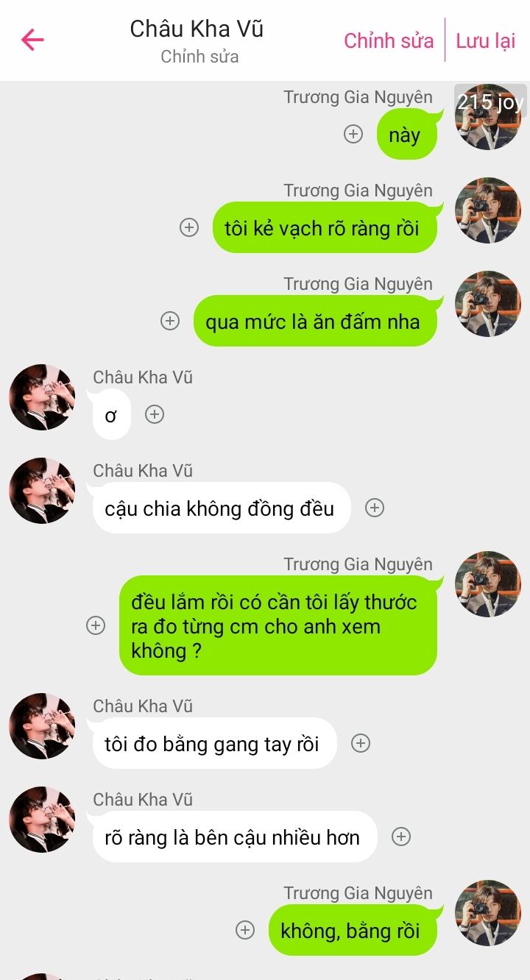Tap gray Chỉnh sửa subtitle under the title
530x980 pixels.
coord(199,57)
